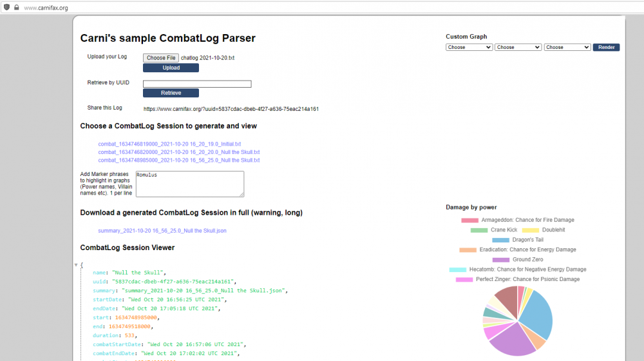The width and height of the screenshot is (644, 361).
Task: Click the name "Null the Skull" JSON value
Action: pyautogui.click(x=138, y=273)
